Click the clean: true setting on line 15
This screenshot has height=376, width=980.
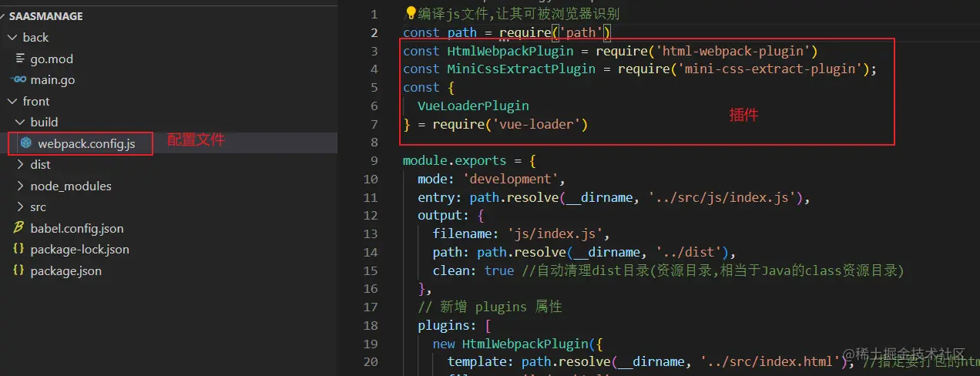[473, 271]
